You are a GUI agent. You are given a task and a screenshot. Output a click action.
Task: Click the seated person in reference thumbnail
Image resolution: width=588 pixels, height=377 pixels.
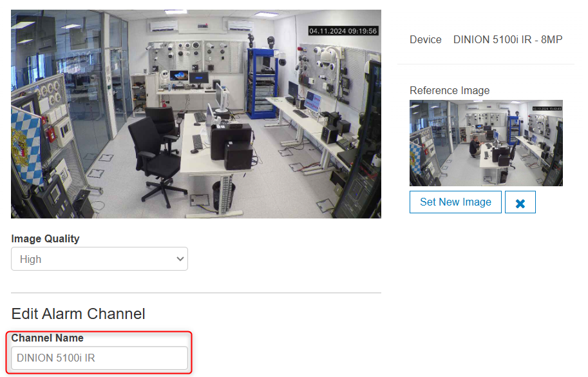[x=475, y=146]
